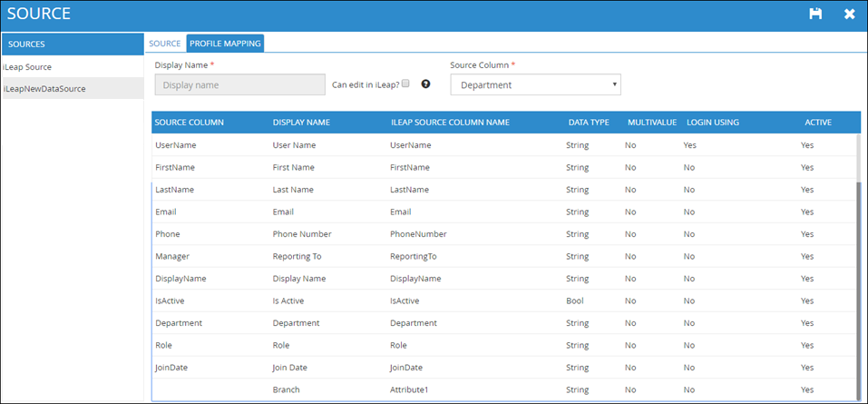Click the 'Phone Number' display name cell
This screenshot has height=404, width=868.
302,234
